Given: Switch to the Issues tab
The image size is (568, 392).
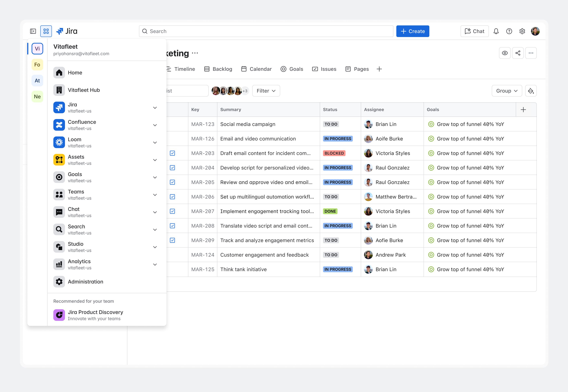Looking at the screenshot, I should 324,69.
